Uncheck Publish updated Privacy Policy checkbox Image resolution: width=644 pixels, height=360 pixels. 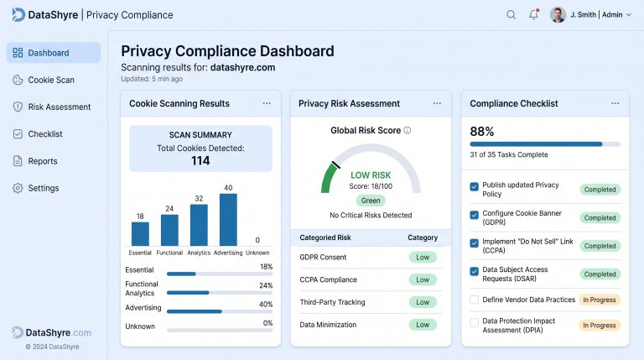click(474, 186)
